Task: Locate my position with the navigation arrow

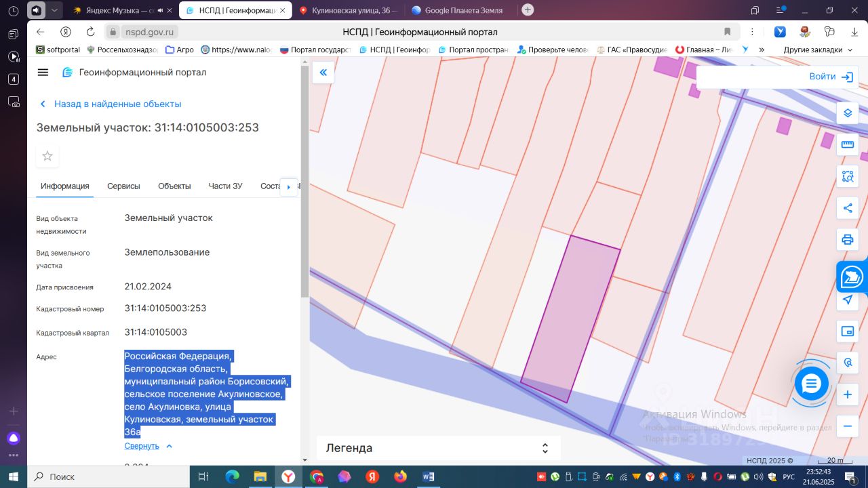Action: [x=847, y=300]
